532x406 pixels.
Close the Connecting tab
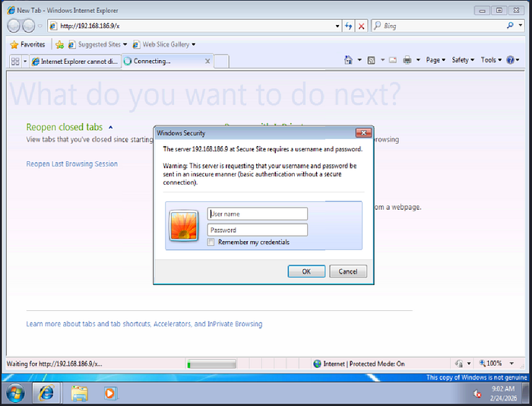207,61
